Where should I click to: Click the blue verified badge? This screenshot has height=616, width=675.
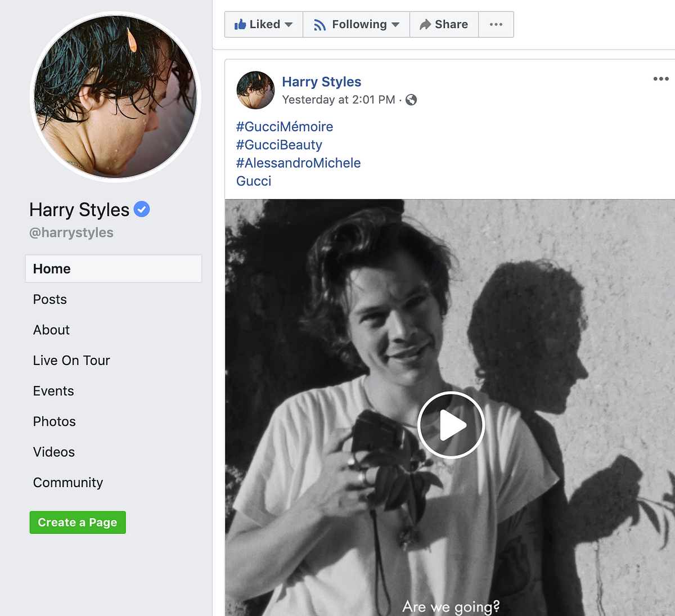[142, 209]
